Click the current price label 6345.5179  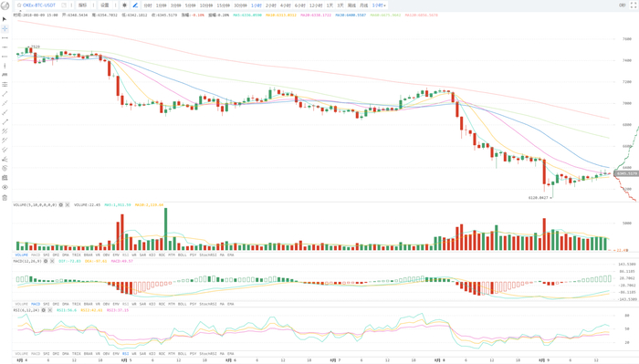point(626,173)
